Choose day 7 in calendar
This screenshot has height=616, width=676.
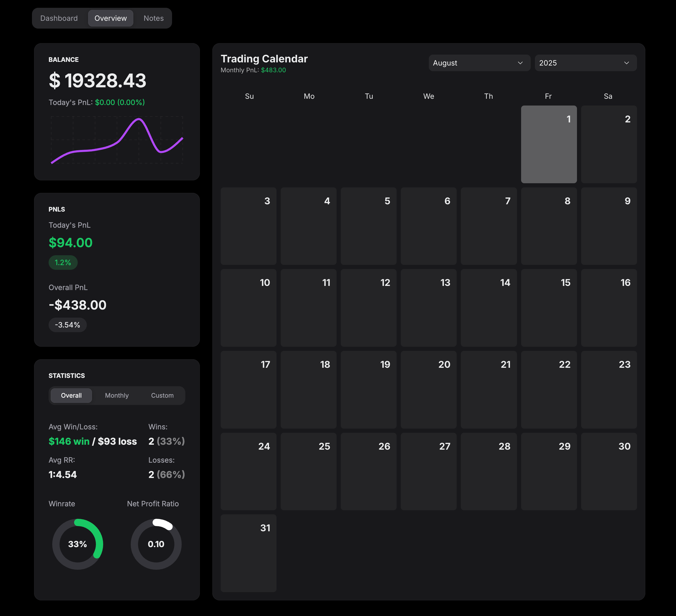[489, 226]
